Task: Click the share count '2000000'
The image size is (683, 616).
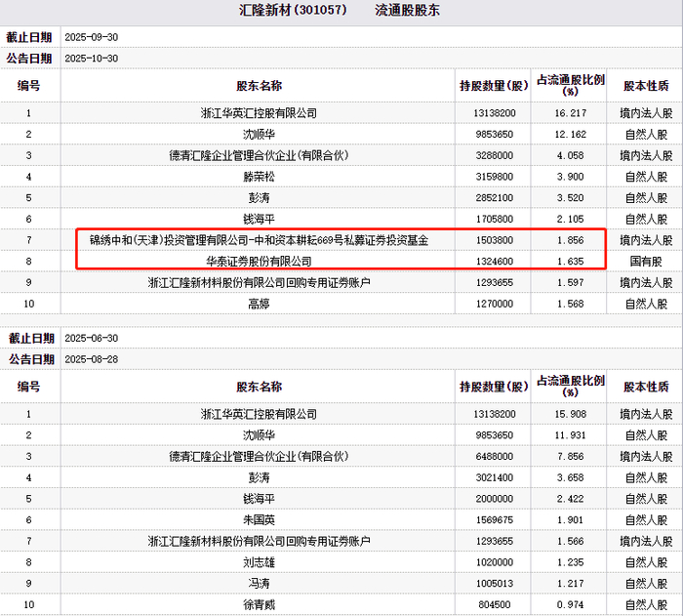Action: 495,499
